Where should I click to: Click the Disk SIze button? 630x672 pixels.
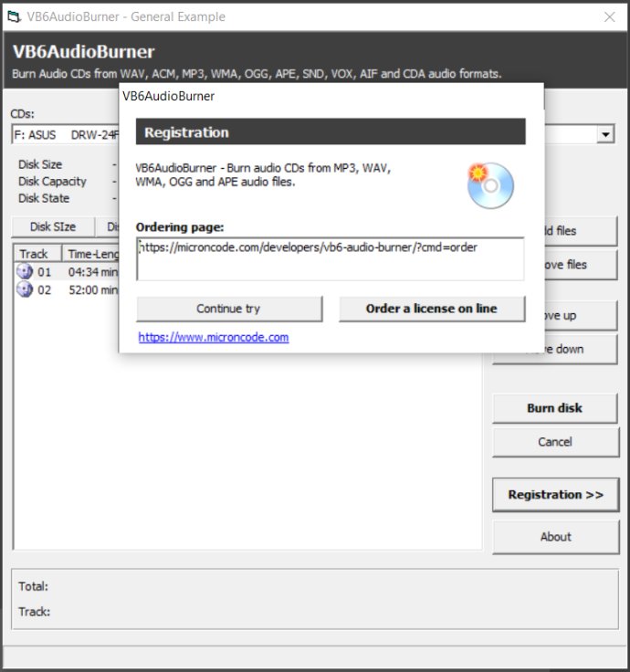pos(53,226)
